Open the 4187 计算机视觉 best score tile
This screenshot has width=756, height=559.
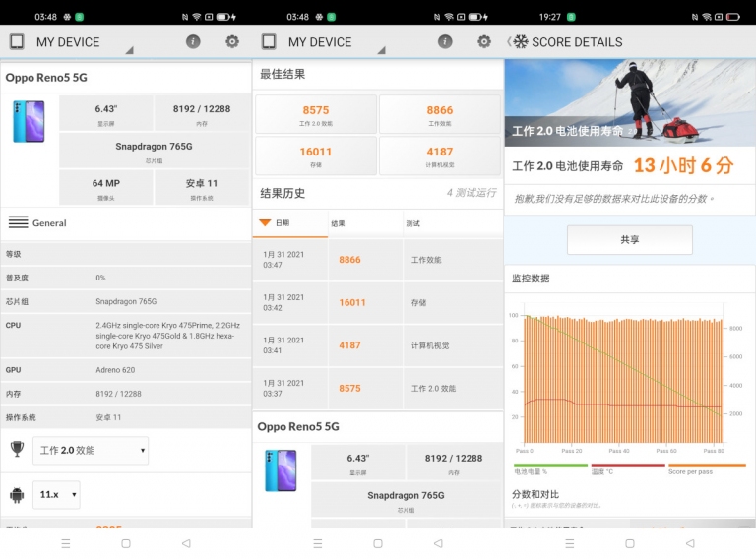(440, 156)
